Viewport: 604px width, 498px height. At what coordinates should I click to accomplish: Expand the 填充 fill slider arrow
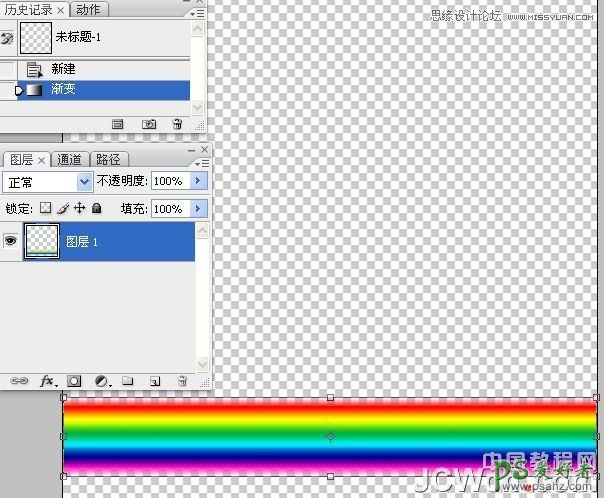tap(197, 209)
